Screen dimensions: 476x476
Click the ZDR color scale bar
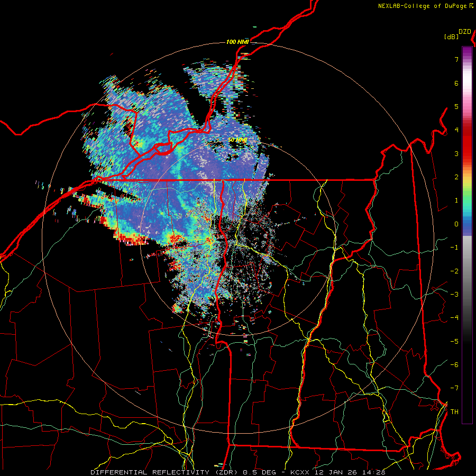pyautogui.click(x=467, y=235)
